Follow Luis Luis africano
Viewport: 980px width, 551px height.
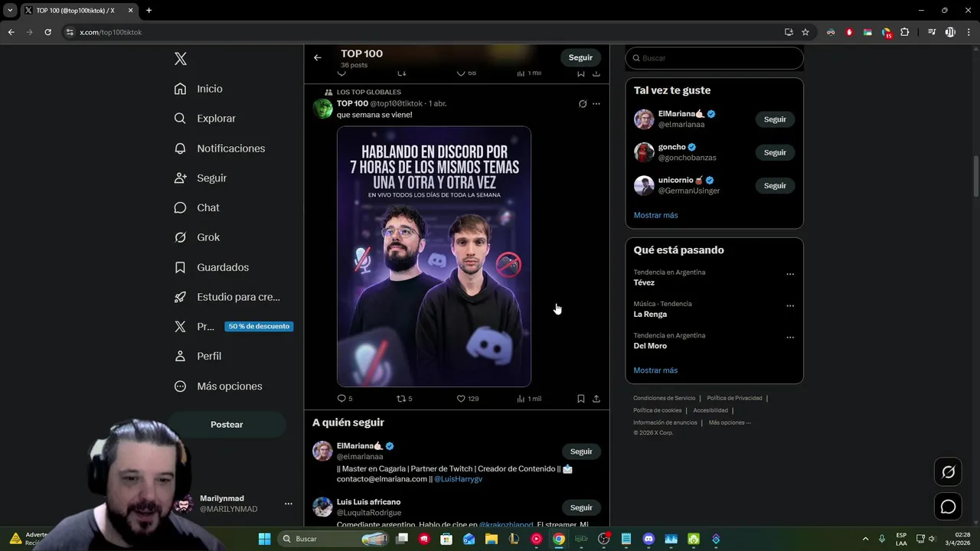(581, 507)
